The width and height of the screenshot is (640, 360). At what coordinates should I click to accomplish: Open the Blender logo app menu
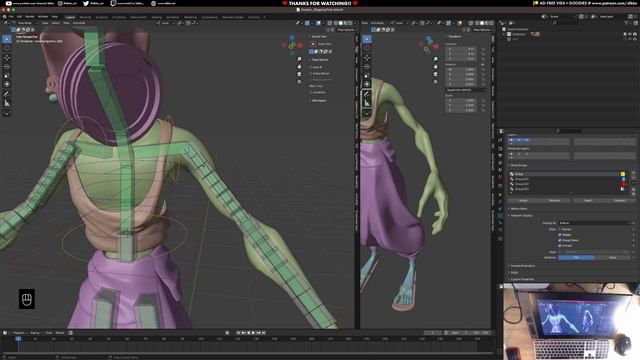click(x=4, y=17)
